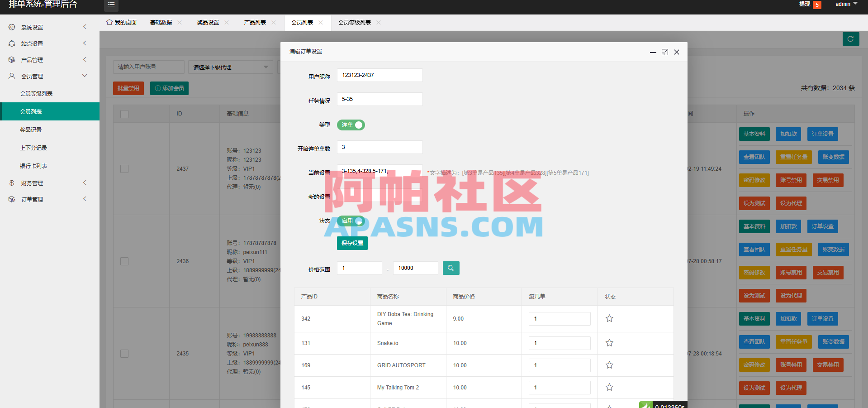Open the 请选择下级代理 dropdown

click(x=230, y=67)
